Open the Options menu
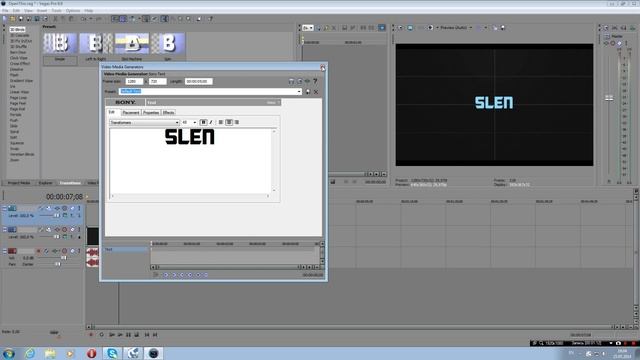 (73, 11)
